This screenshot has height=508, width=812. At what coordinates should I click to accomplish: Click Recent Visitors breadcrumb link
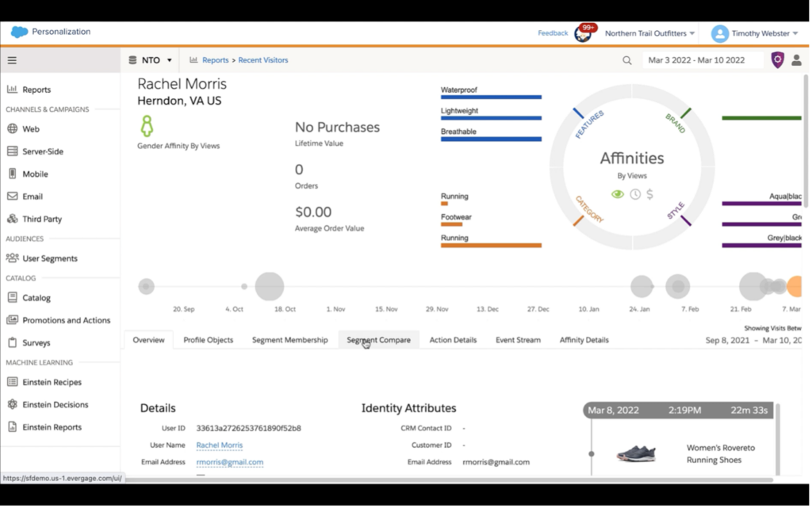point(263,60)
